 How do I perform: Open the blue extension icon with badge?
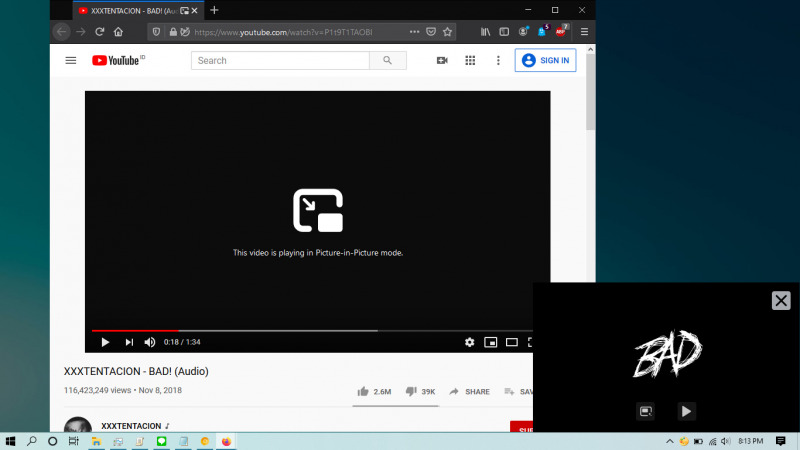point(543,31)
